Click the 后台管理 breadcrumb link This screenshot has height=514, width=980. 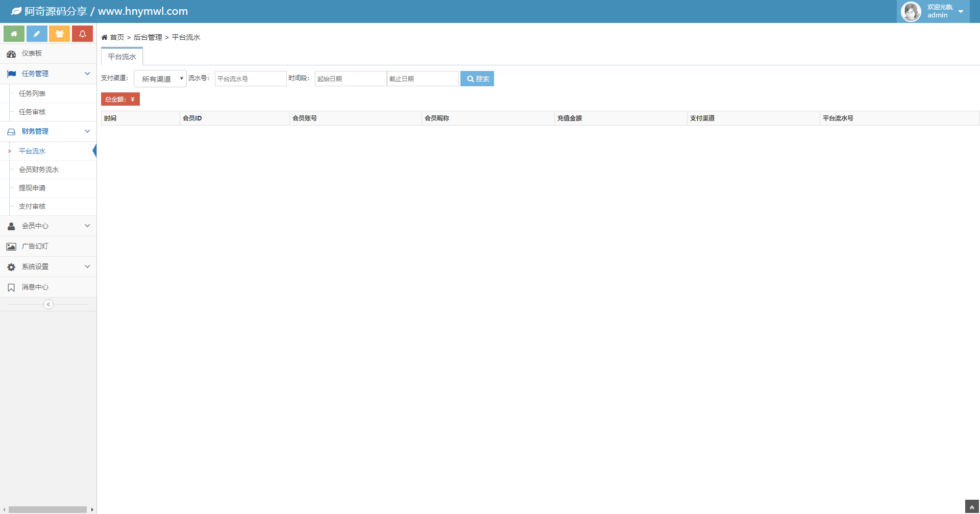point(148,37)
